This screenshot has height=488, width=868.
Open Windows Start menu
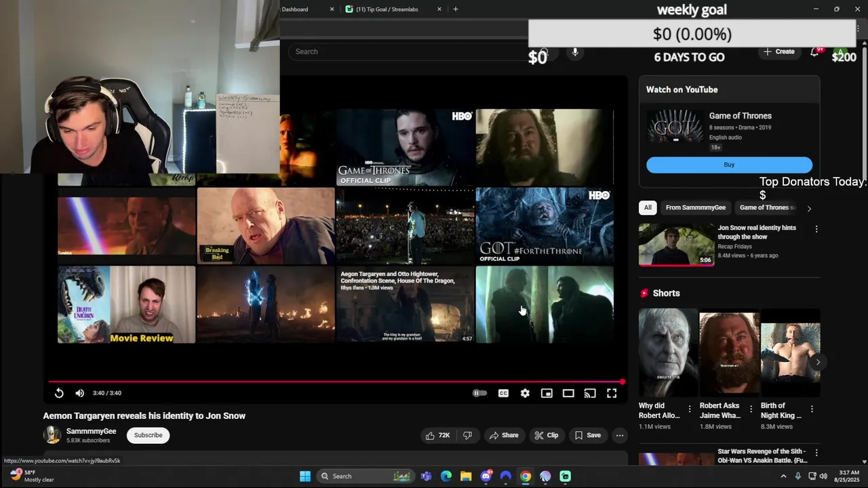(x=305, y=476)
